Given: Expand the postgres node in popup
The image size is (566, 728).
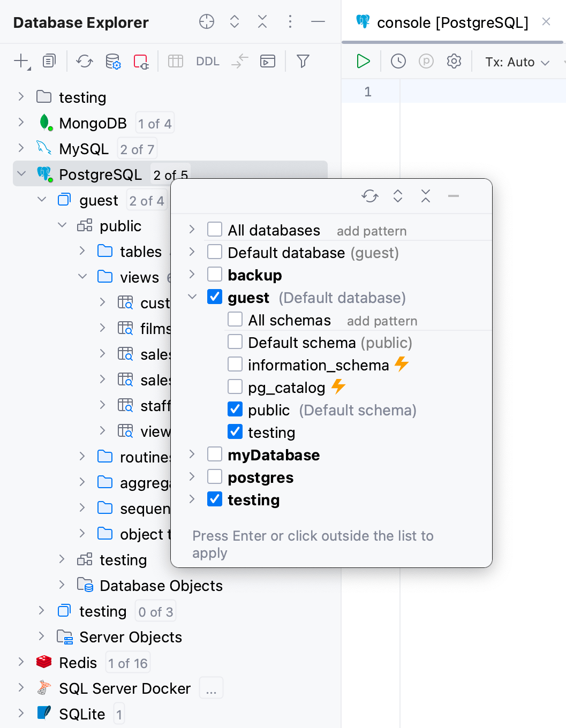Looking at the screenshot, I should [x=192, y=476].
